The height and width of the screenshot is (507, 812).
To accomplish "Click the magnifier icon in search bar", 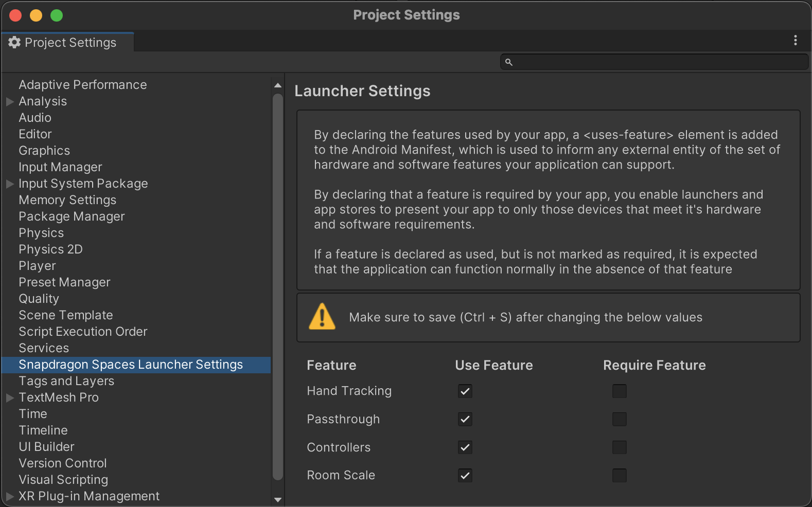I will pos(508,62).
